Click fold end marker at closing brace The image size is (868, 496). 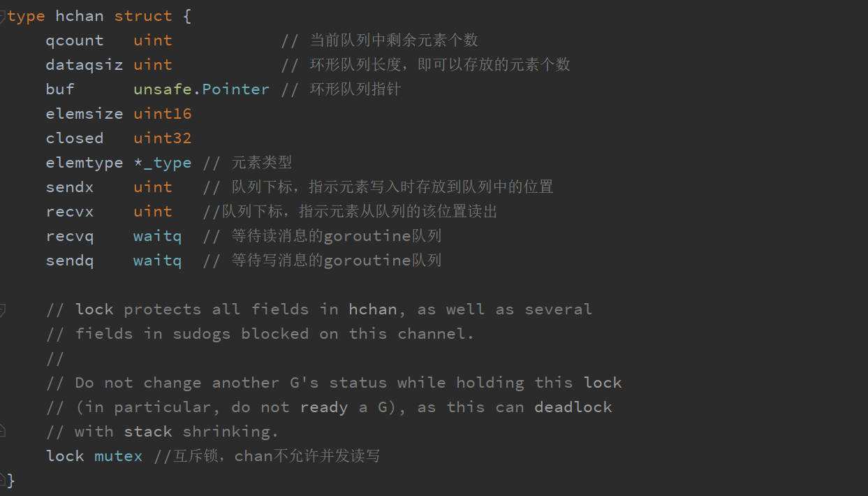(3, 479)
